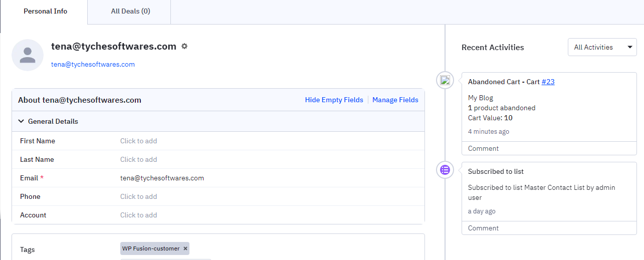Comment on the Abandoned Cart activity
The height and width of the screenshot is (260, 644).
483,148
